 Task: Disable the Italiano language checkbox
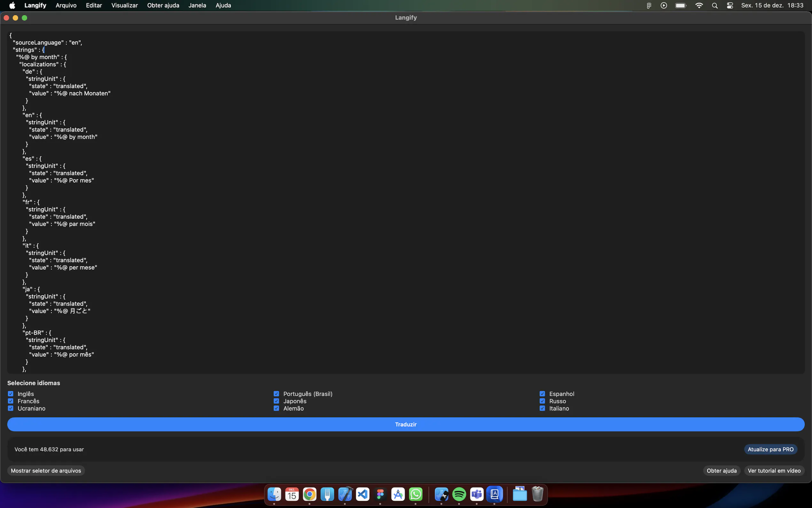(x=543, y=409)
